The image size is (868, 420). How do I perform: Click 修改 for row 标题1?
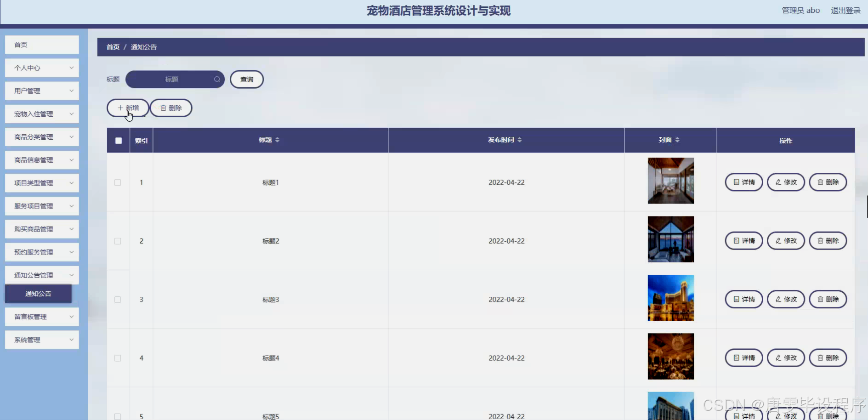[786, 182]
